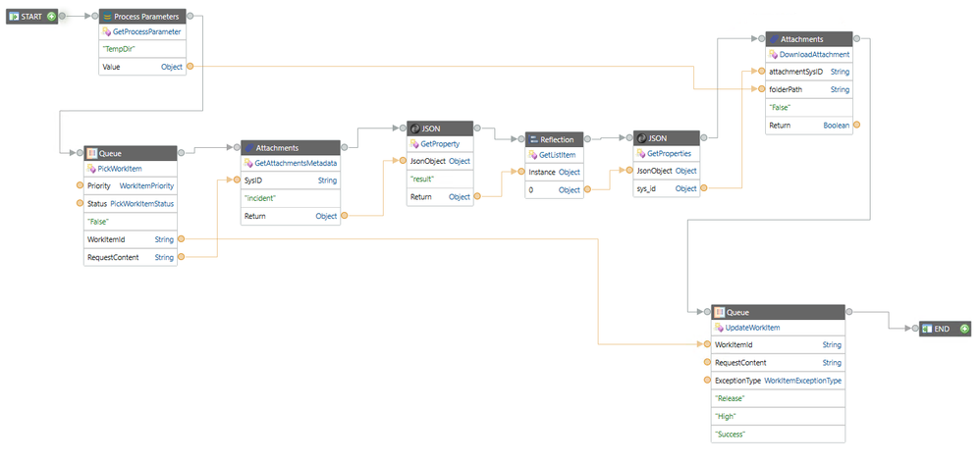Click the UpdateWorkItem method icon
This screenshot has width=980, height=463.
click(x=719, y=328)
